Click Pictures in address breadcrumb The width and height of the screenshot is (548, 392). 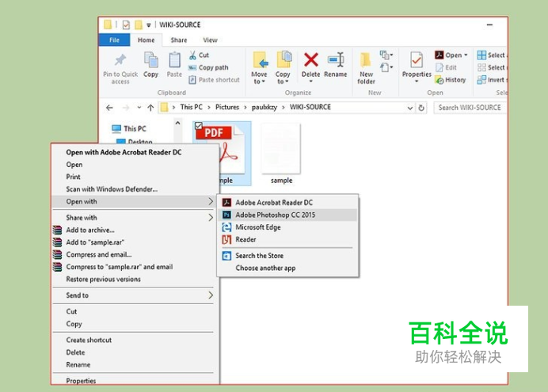227,107
